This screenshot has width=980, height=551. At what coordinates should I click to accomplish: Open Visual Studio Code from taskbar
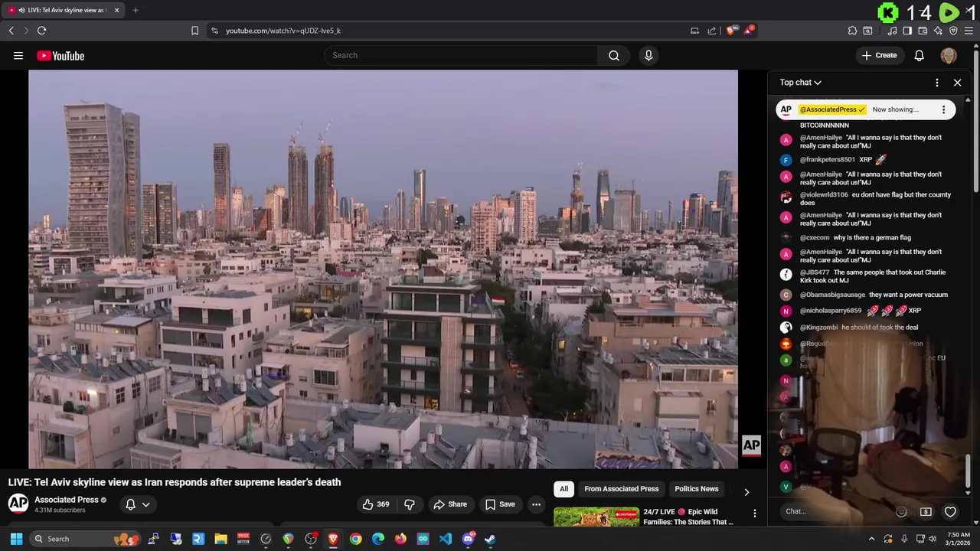pos(446,539)
